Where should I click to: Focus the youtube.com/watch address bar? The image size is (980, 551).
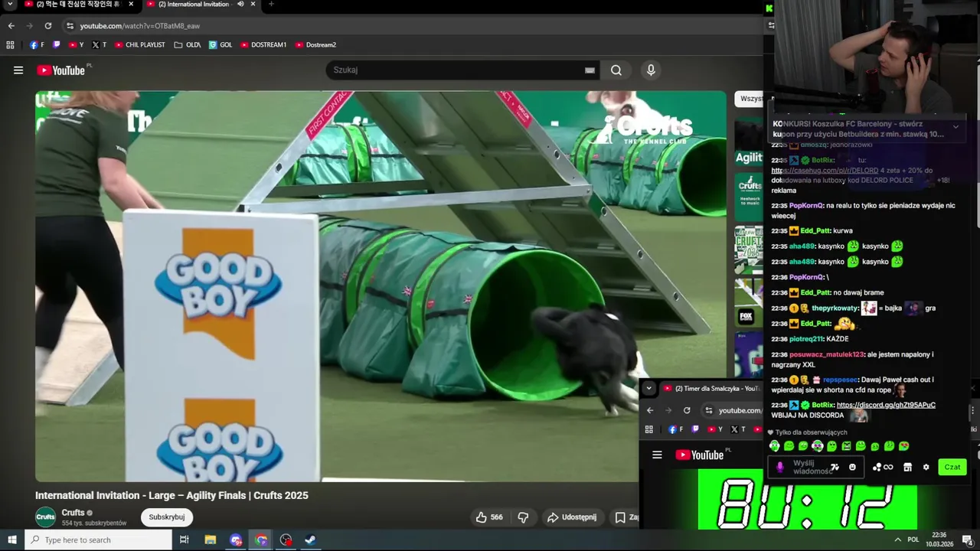point(413,25)
